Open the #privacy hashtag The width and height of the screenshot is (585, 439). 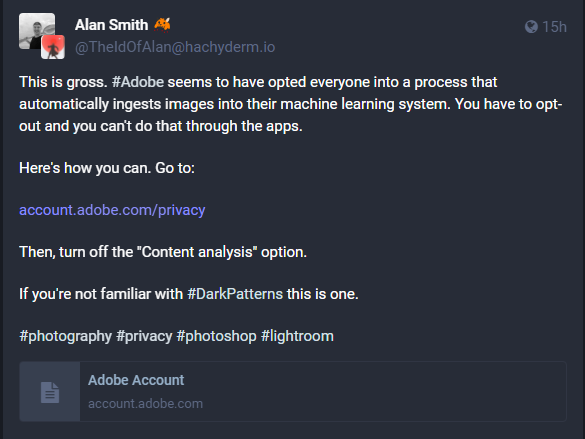click(144, 336)
